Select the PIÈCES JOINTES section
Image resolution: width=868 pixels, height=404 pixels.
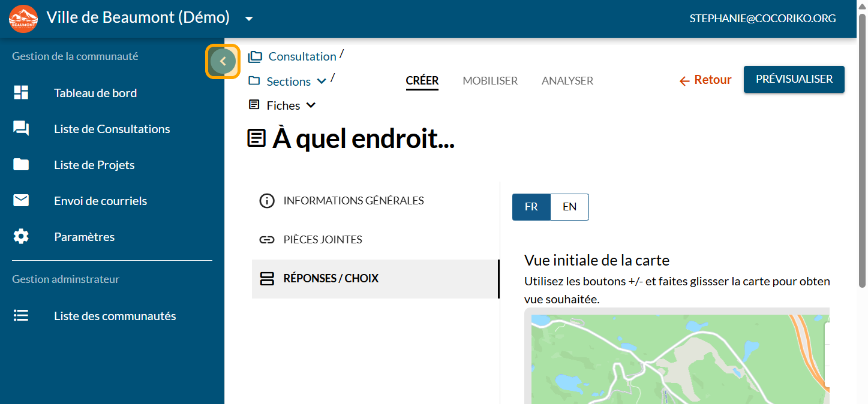click(323, 240)
